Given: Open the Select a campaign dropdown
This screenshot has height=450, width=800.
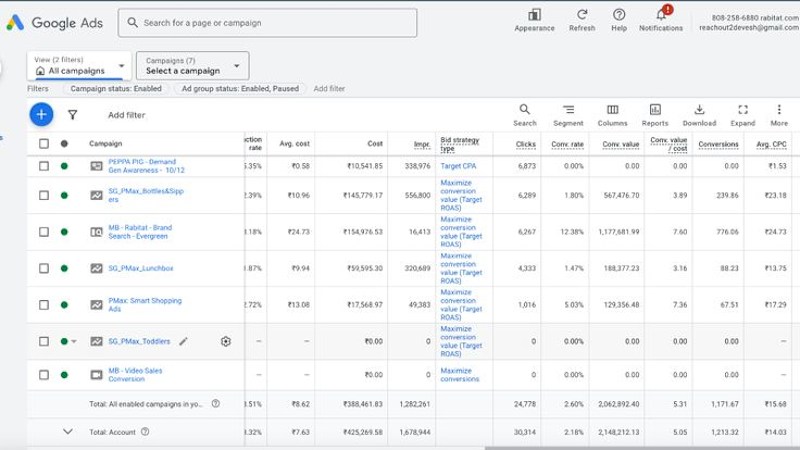Looking at the screenshot, I should pyautogui.click(x=192, y=65).
